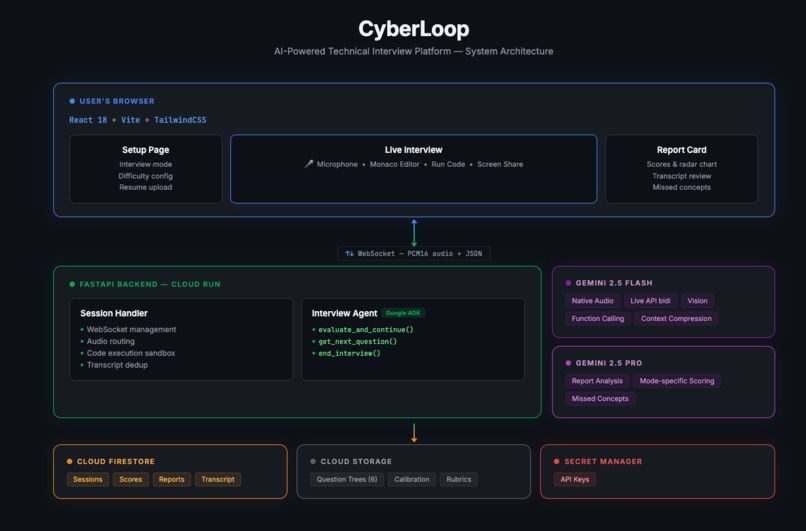This screenshot has width=806, height=531.
Task: Click the Mode-specific Scoring tag
Action: (x=677, y=381)
